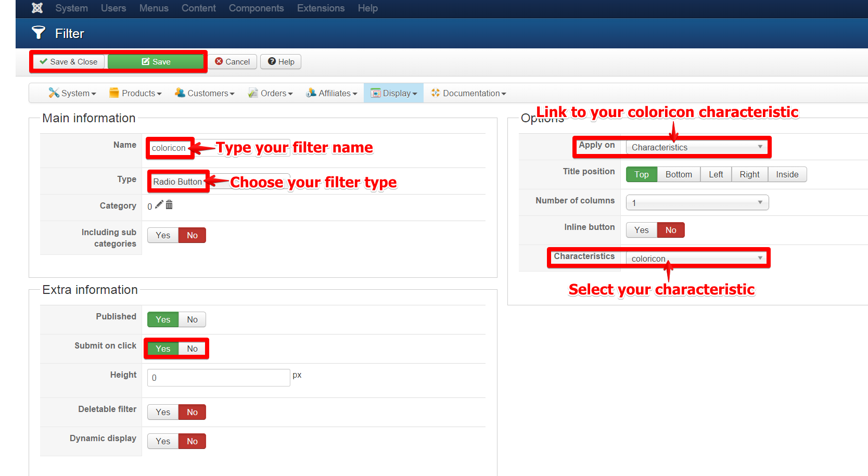868x476 pixels.
Task: Open the Menus menu
Action: point(154,8)
